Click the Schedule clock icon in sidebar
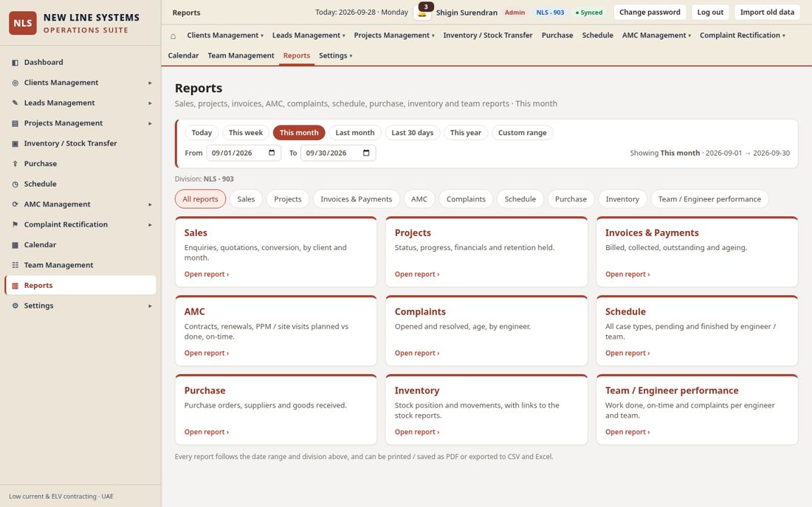This screenshot has width=812, height=507. pos(15,184)
